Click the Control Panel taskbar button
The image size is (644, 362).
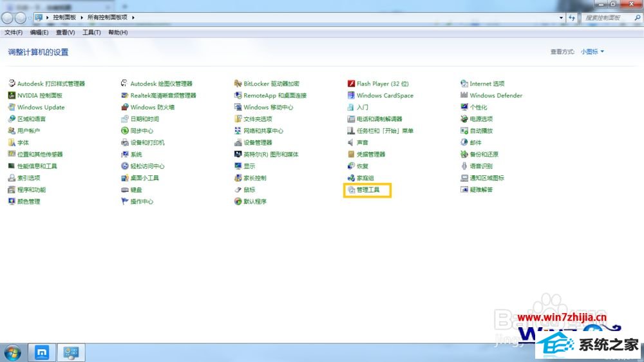coord(71,352)
